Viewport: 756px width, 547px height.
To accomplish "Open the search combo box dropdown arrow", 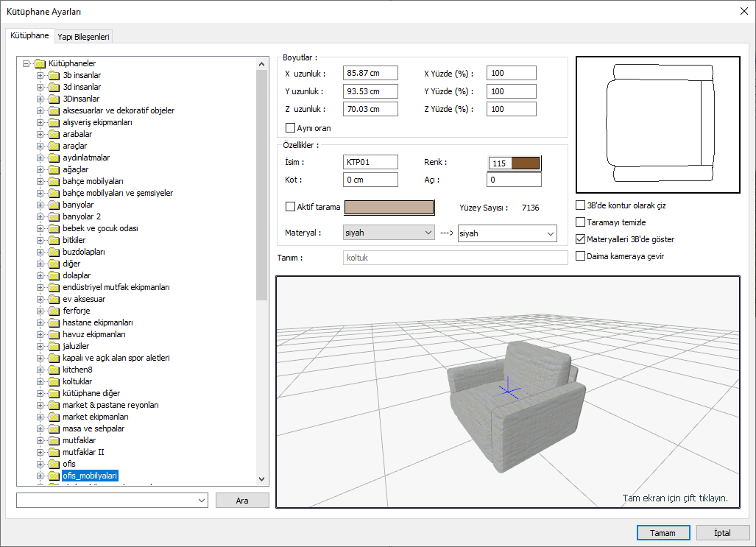I will pos(202,501).
